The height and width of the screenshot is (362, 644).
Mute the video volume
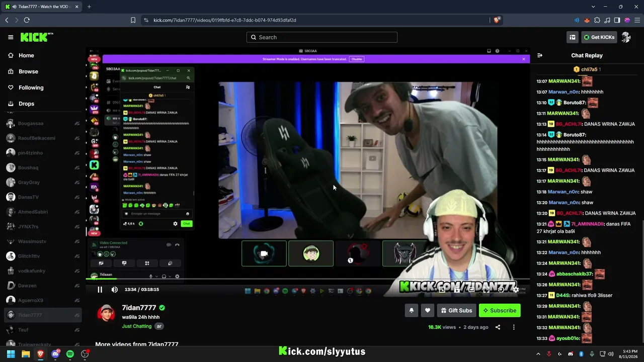coord(115,290)
